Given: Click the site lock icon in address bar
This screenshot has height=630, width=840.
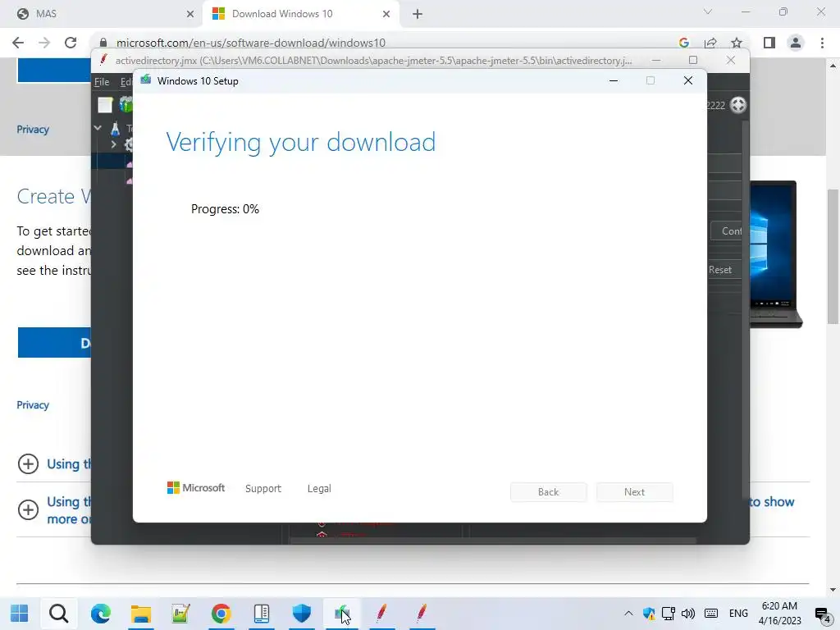Looking at the screenshot, I should point(103,43).
